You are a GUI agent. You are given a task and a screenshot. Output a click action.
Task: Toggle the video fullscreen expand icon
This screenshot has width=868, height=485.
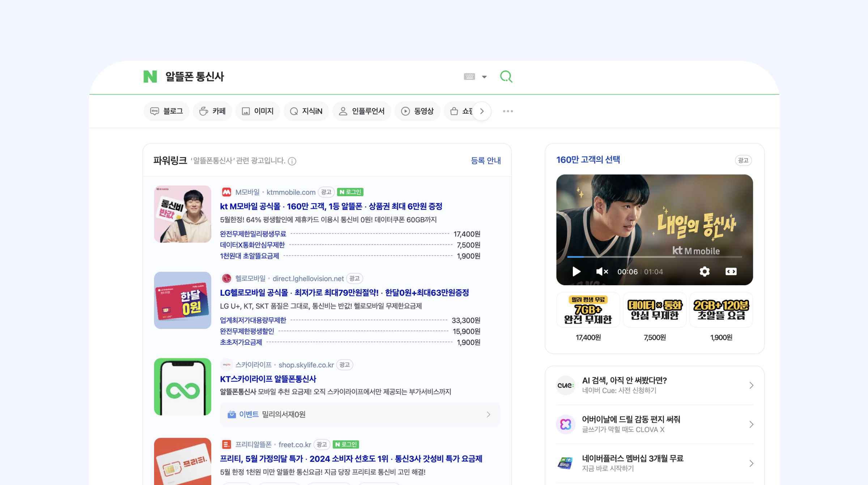point(731,271)
